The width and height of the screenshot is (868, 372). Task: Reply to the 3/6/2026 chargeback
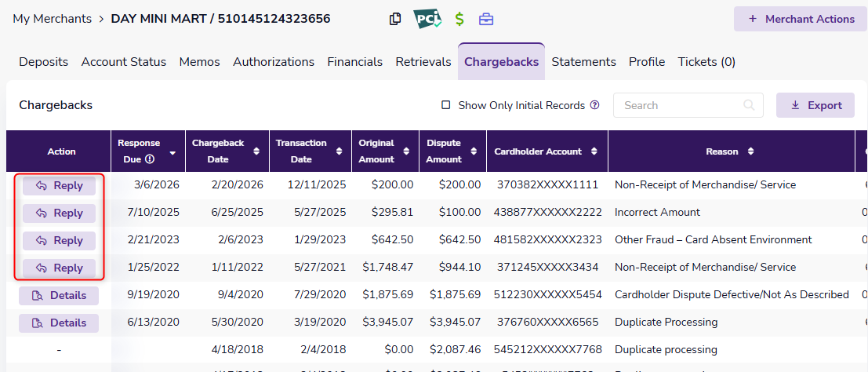pyautogui.click(x=60, y=186)
